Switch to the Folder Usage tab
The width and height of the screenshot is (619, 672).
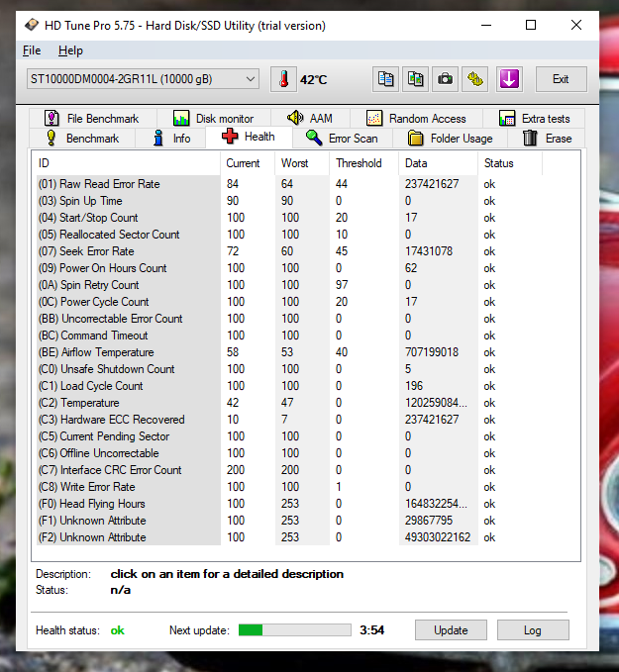(x=450, y=139)
